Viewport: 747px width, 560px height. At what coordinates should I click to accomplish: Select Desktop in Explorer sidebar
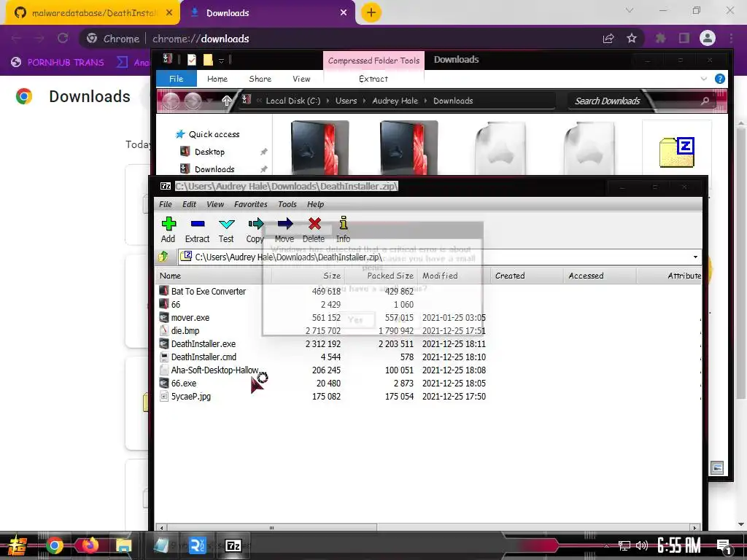coord(203,152)
